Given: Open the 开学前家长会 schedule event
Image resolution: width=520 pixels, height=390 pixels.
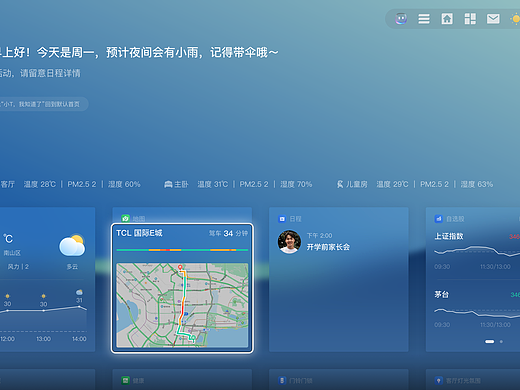Looking at the screenshot, I should (328, 247).
